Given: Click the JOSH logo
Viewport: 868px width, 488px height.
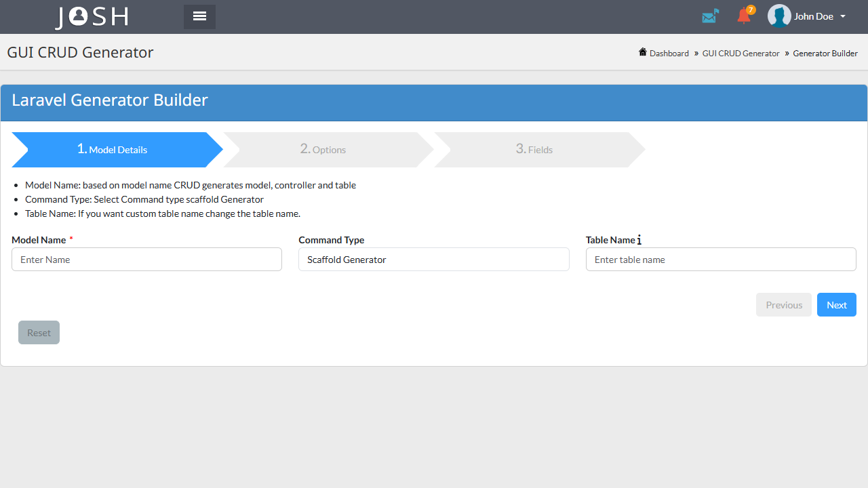Looking at the screenshot, I should pyautogui.click(x=91, y=17).
